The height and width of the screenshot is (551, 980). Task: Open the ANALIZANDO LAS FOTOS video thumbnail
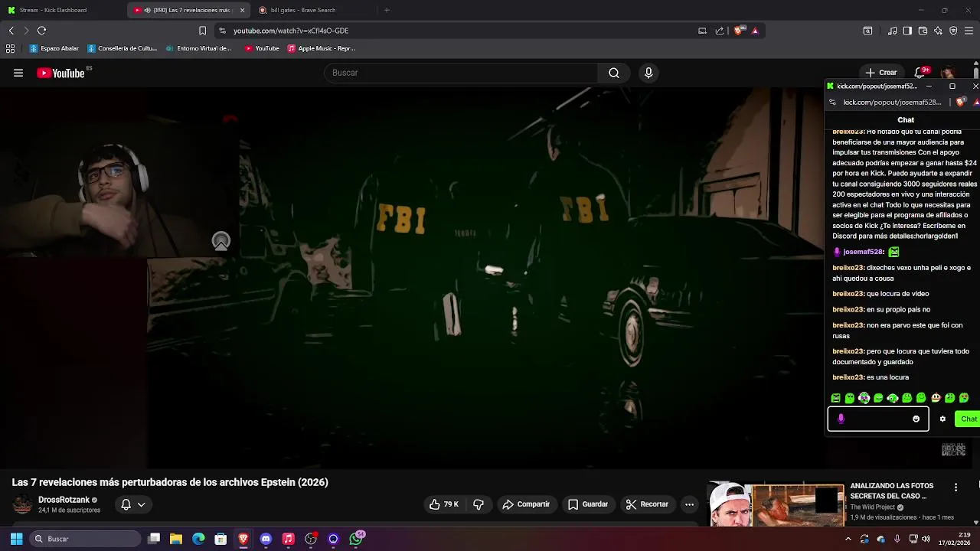(x=776, y=505)
